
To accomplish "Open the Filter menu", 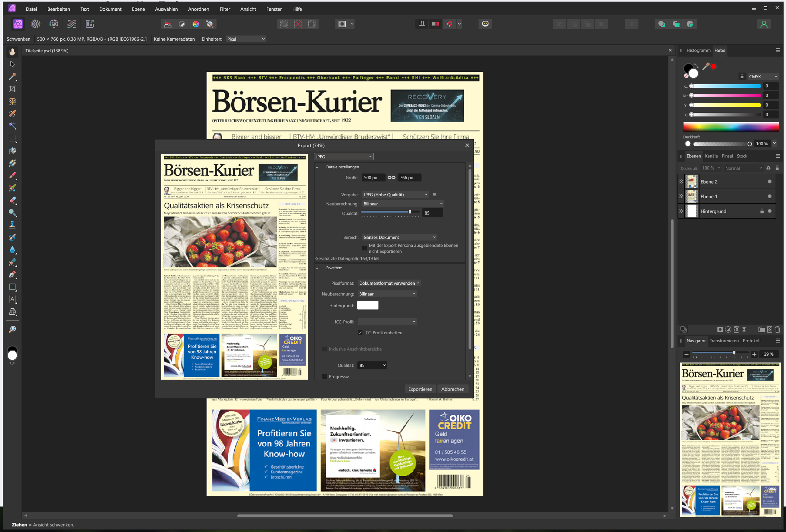I will coord(225,9).
